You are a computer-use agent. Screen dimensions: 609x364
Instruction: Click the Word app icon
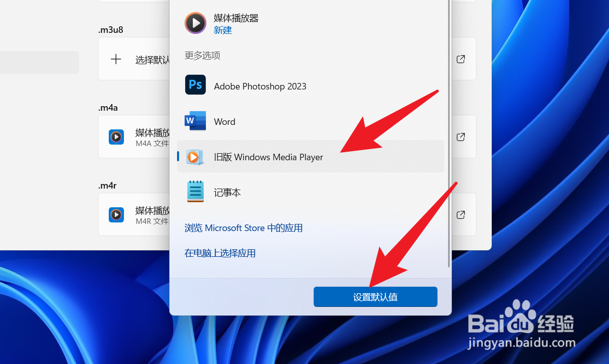coord(195,121)
